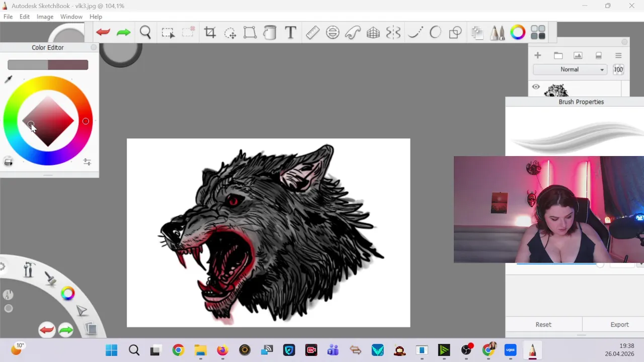This screenshot has height=362, width=644.
Task: Click the lagoon undo red arrow
Action: 47,330
